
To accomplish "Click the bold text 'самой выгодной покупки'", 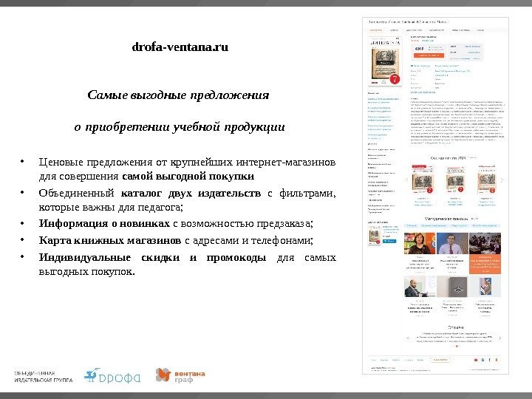I will (188, 177).
